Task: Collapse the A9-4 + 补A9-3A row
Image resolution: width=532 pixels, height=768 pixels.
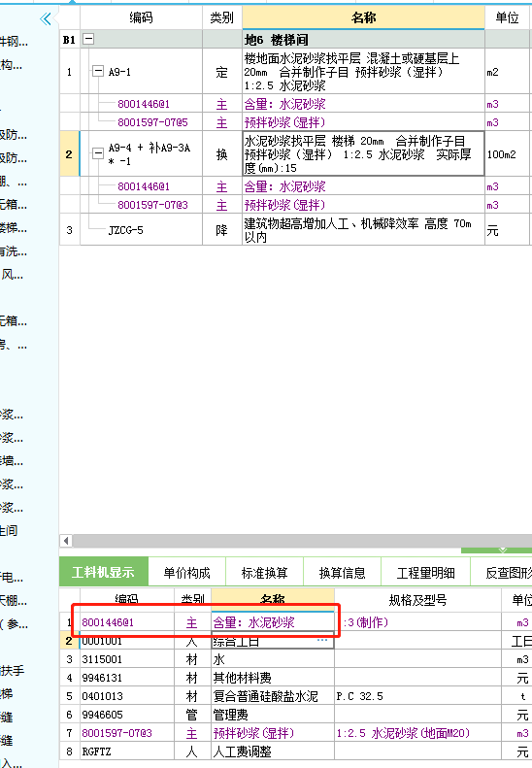Action: coord(98,153)
